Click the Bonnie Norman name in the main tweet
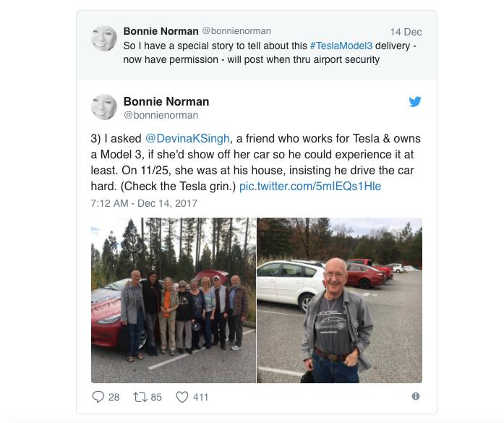The image size is (504, 423). [166, 101]
